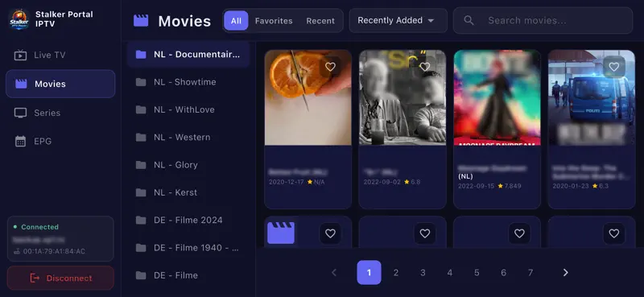Image resolution: width=644 pixels, height=297 pixels.
Task: Click the EPG calendar icon
Action: tap(20, 142)
